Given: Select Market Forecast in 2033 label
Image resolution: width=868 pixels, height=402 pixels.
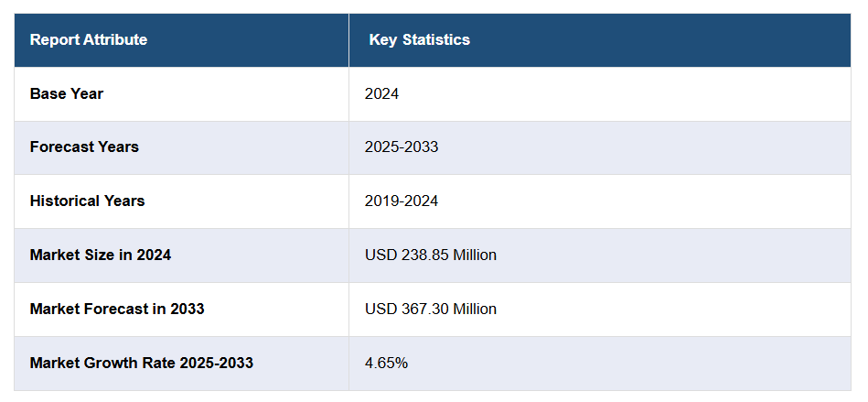Looking at the screenshot, I should click(x=117, y=309).
